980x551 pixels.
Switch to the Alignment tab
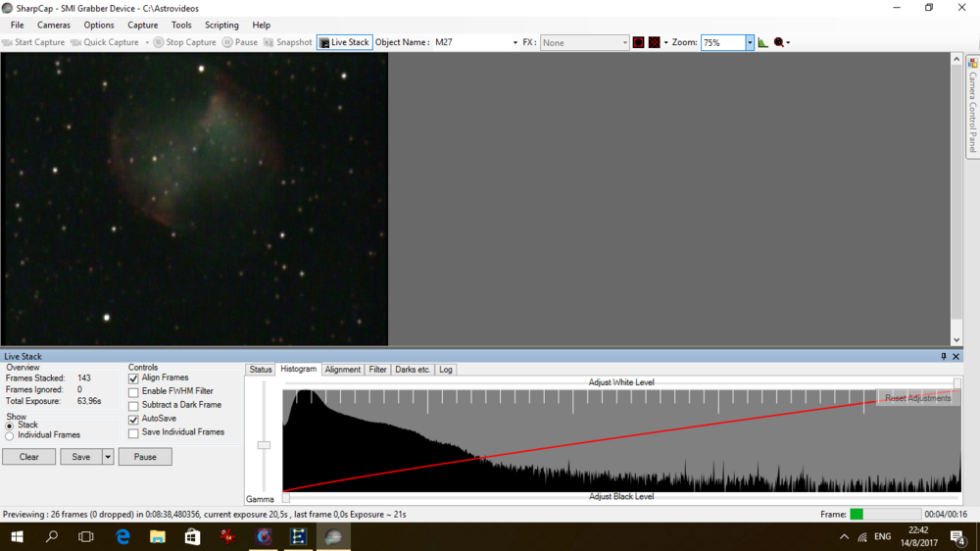(342, 370)
